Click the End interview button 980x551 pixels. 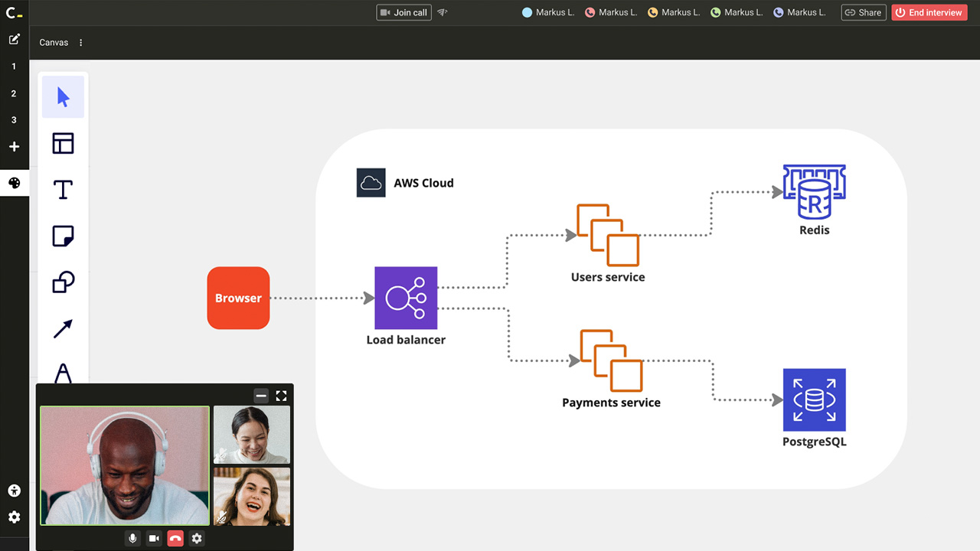(929, 12)
